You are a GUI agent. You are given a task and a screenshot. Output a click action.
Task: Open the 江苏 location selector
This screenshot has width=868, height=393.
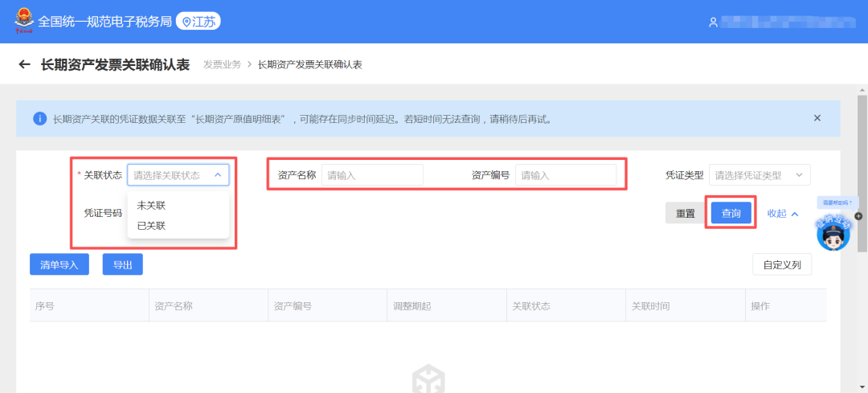click(x=198, y=22)
